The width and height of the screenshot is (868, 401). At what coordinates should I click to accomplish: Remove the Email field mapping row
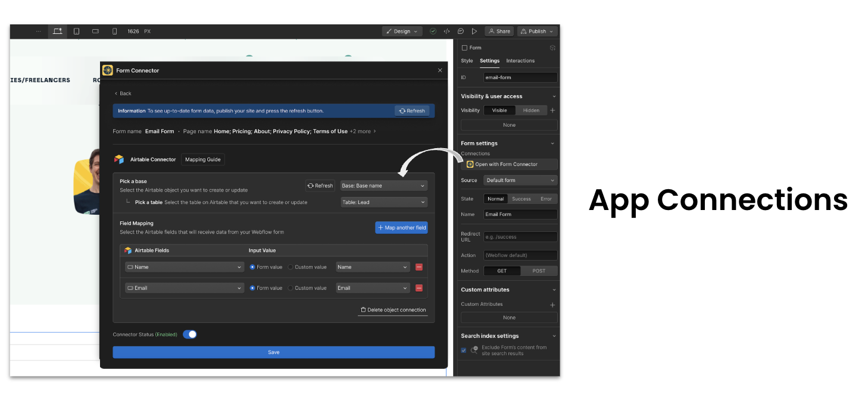point(419,288)
